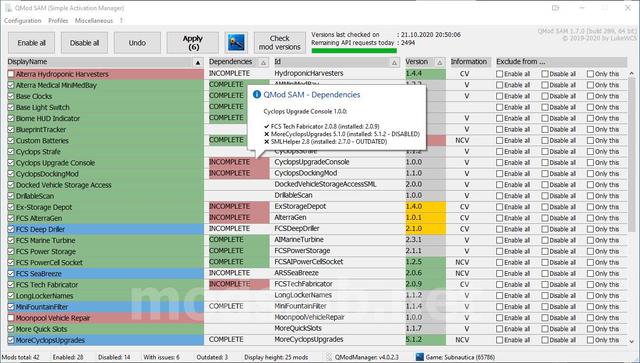Image resolution: width=640 pixels, height=363 pixels.
Task: Click the QModManager status bar icon
Action: coord(329,357)
